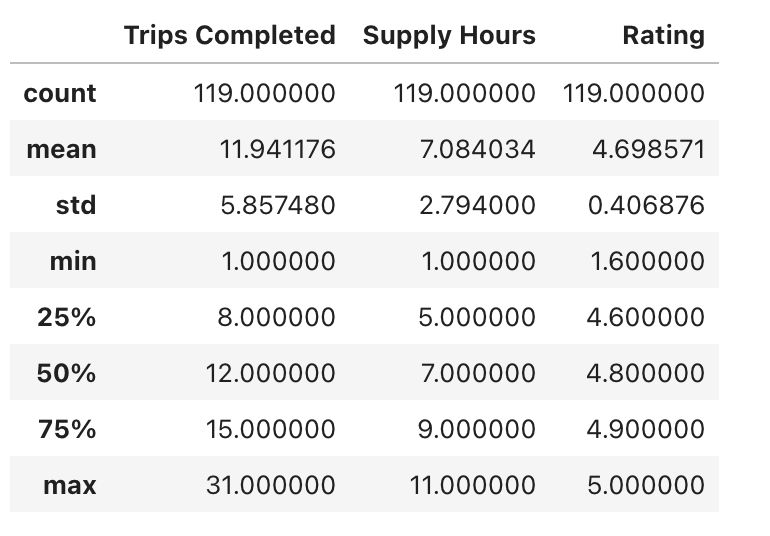Screen dimensions: 770x536
Task: Click the std Trips Completed value 5.857480
Action: (278, 205)
